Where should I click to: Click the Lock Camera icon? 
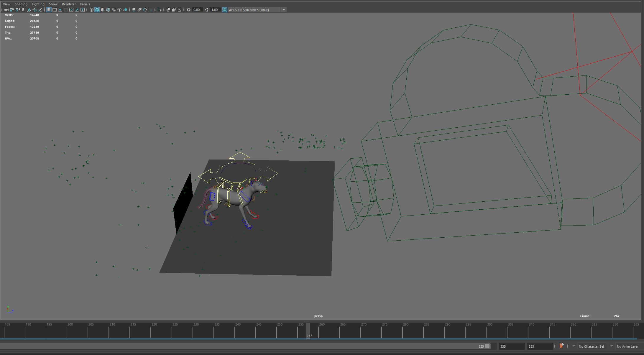12,10
